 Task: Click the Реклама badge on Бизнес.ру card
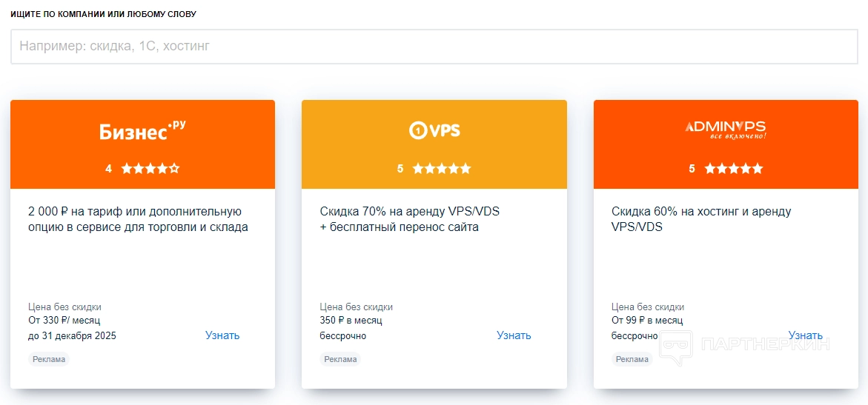(50, 360)
